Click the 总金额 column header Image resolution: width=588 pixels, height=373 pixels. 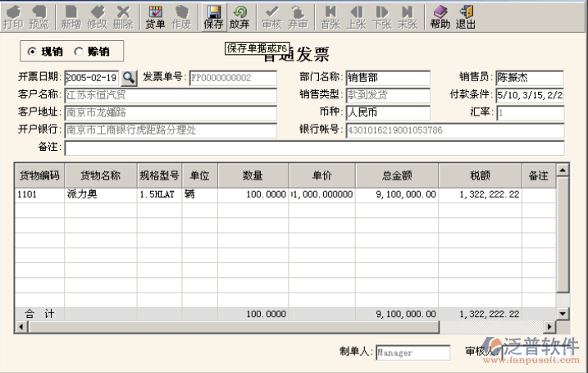tap(397, 175)
